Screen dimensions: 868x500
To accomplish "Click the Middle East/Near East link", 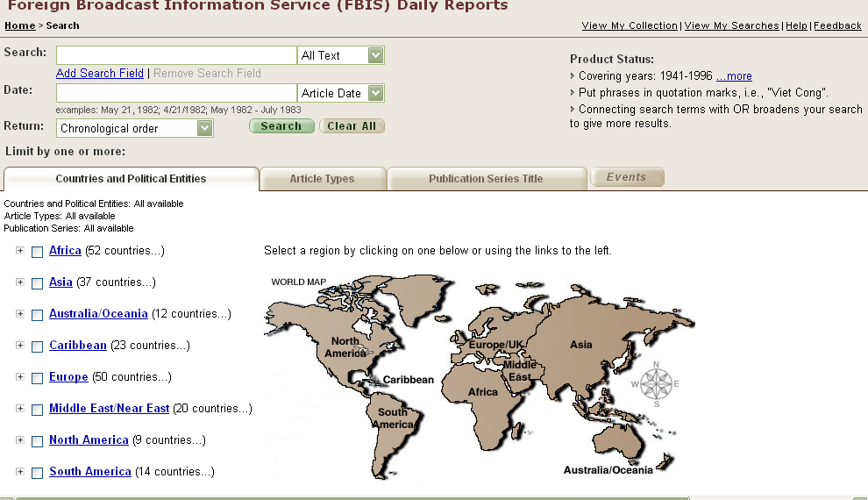I will (109, 408).
